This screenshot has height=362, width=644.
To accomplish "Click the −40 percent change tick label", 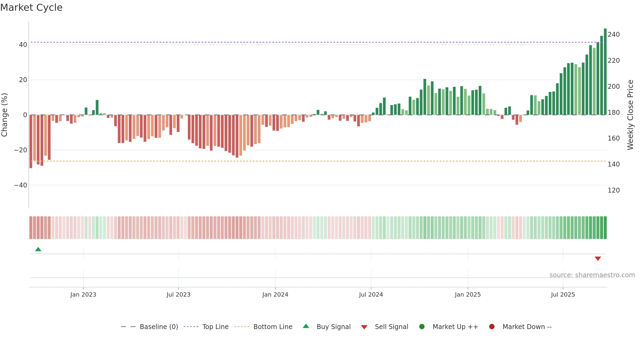I will click(21, 185).
